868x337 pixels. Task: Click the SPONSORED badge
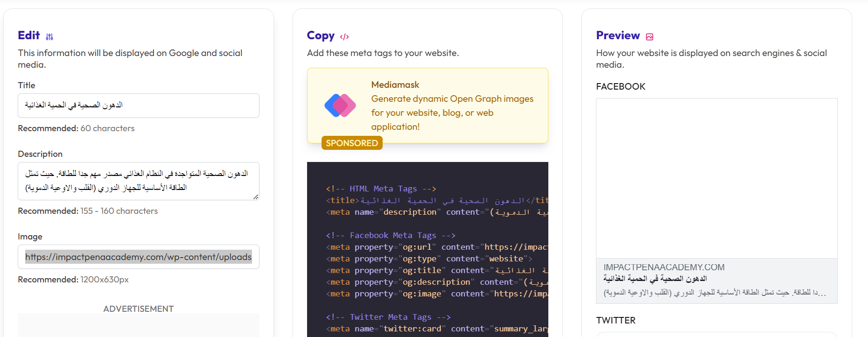click(352, 143)
